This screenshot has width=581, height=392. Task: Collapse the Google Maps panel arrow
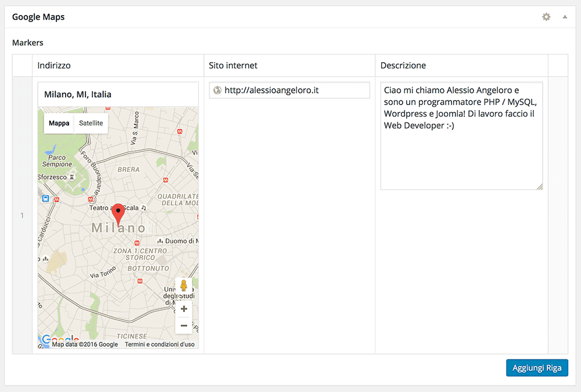click(565, 17)
